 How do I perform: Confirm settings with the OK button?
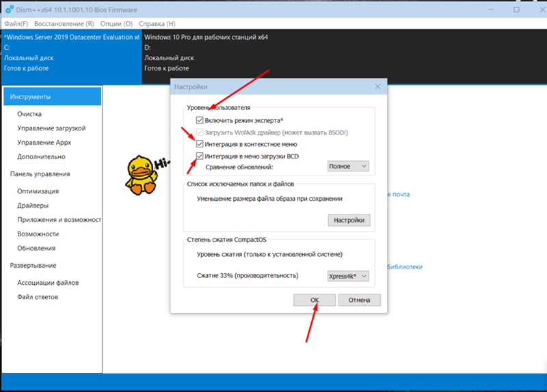pyautogui.click(x=315, y=300)
